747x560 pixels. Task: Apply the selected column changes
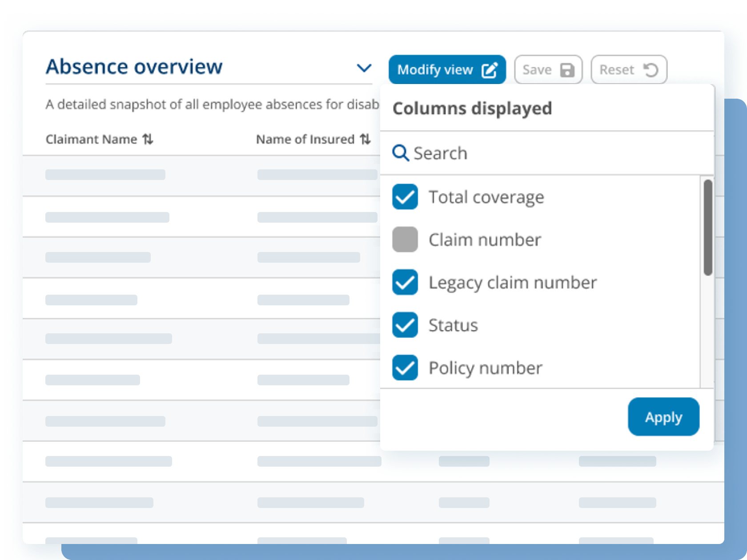pyautogui.click(x=663, y=417)
